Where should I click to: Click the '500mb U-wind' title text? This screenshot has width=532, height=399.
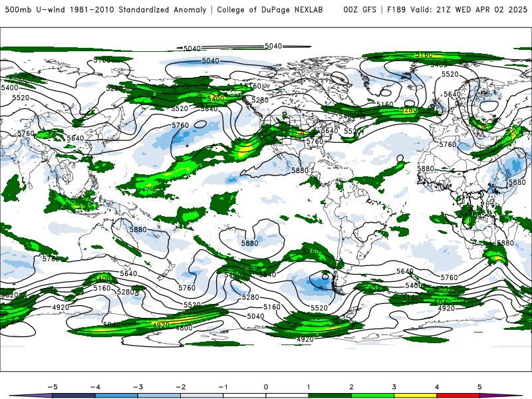pyautogui.click(x=35, y=10)
